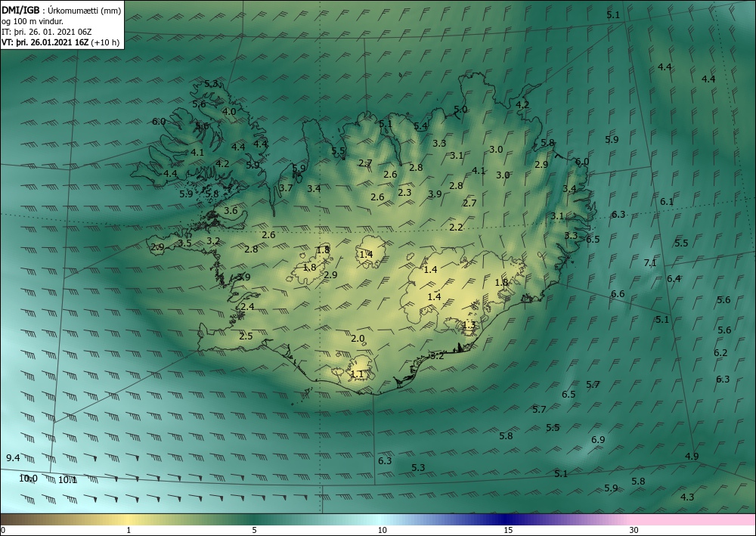Click the 'IT: þri. 26. 01. 2021 06Z' line
This screenshot has height=536, width=756.
coord(46,32)
